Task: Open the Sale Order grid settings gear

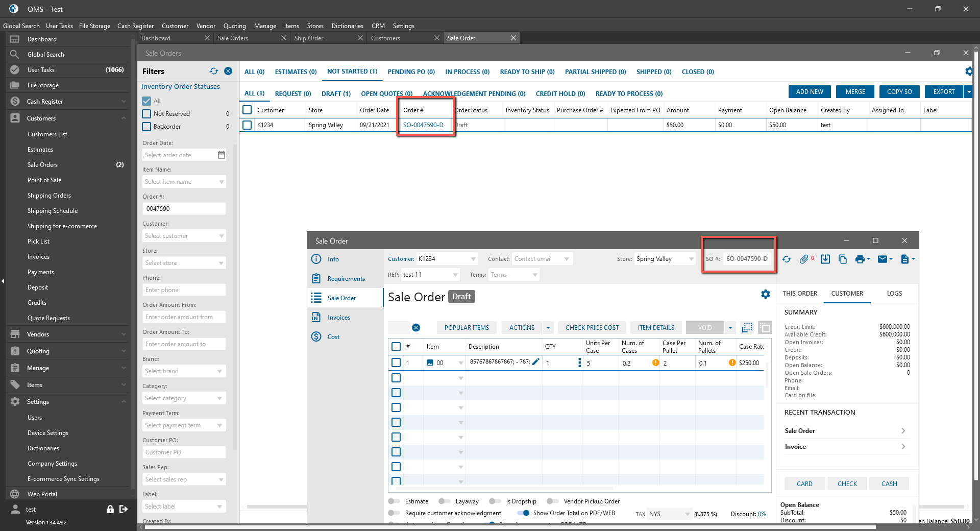Action: point(765,294)
